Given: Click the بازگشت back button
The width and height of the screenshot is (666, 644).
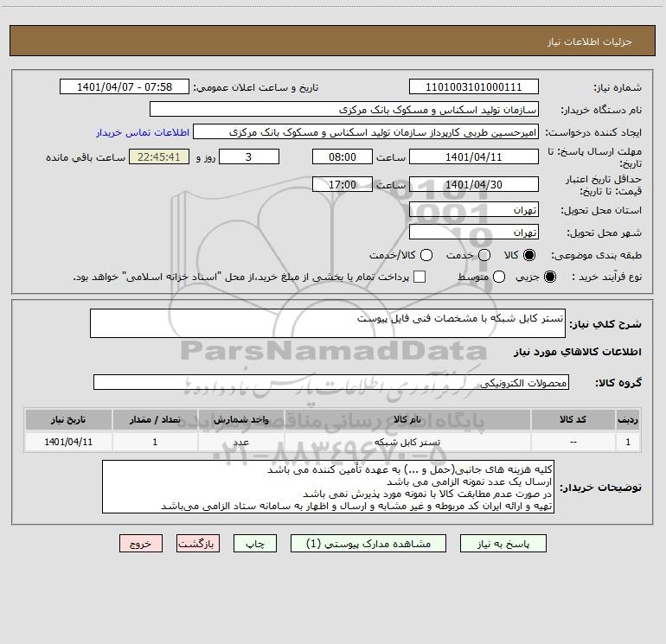Looking at the screenshot, I should click(x=198, y=544).
